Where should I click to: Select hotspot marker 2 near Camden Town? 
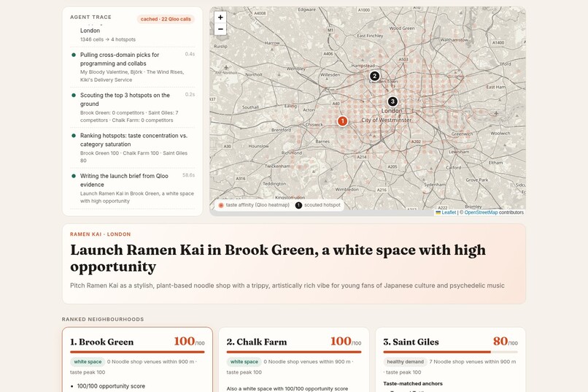374,76
